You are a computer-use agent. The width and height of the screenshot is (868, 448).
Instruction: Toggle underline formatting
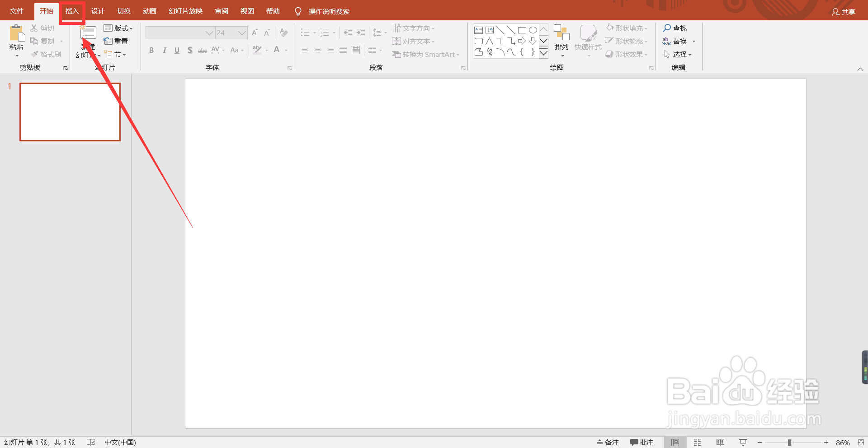coord(177,50)
